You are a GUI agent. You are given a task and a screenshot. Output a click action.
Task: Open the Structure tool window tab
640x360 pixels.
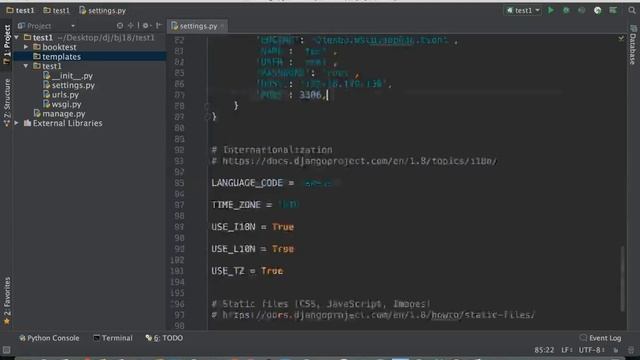7,102
